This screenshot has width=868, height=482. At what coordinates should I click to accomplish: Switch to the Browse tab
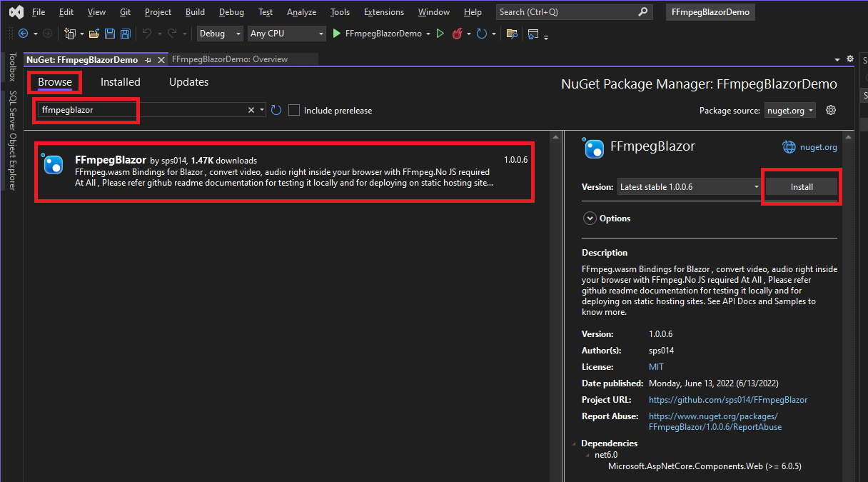(x=55, y=82)
